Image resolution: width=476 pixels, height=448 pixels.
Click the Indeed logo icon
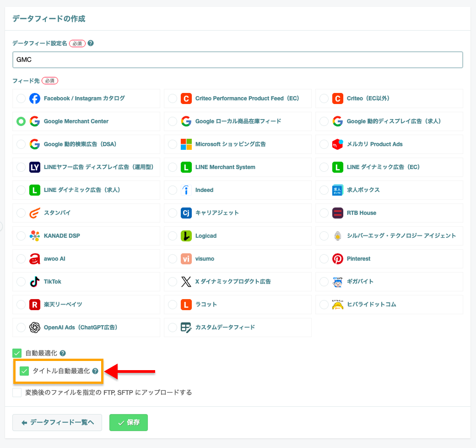pos(186,190)
